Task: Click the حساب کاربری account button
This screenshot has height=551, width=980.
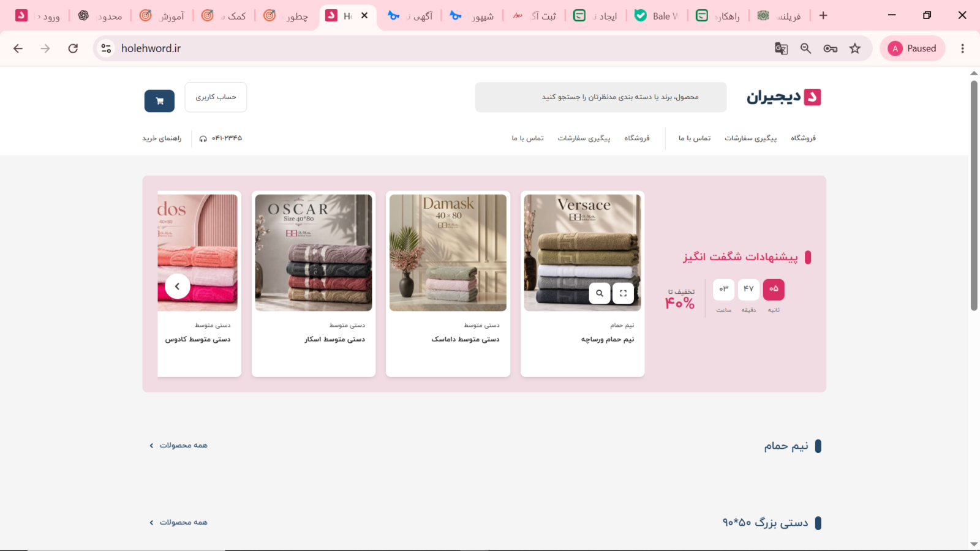Action: pyautogui.click(x=216, y=97)
